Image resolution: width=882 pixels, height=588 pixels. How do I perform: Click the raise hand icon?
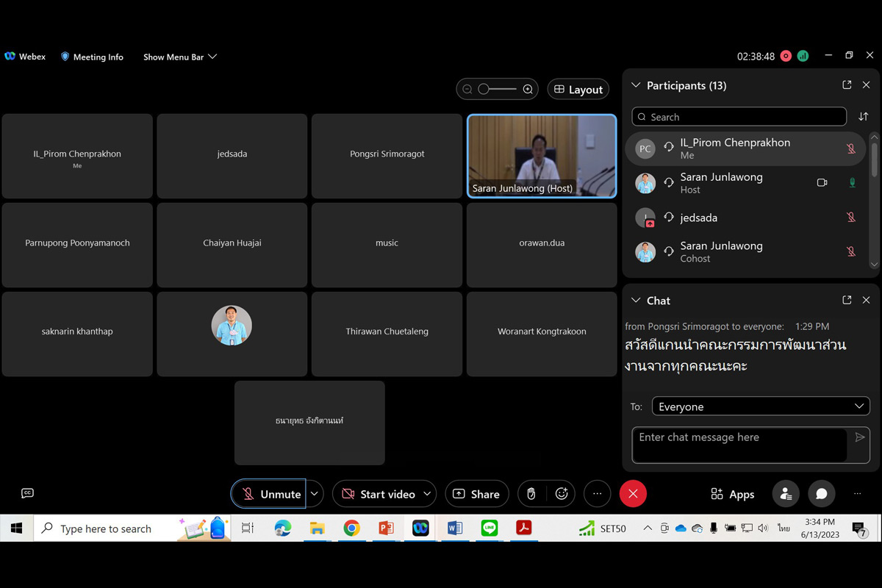[x=531, y=494]
